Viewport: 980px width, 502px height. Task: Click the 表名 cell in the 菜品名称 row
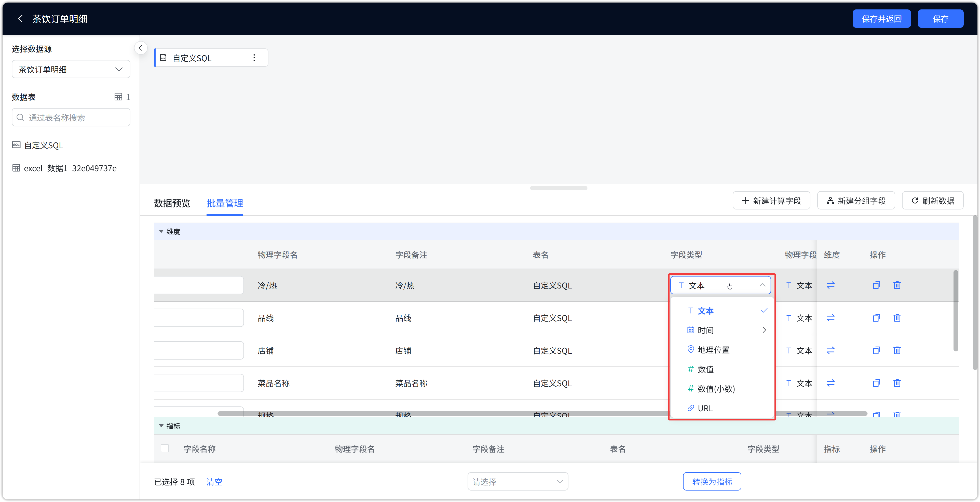(x=552, y=383)
